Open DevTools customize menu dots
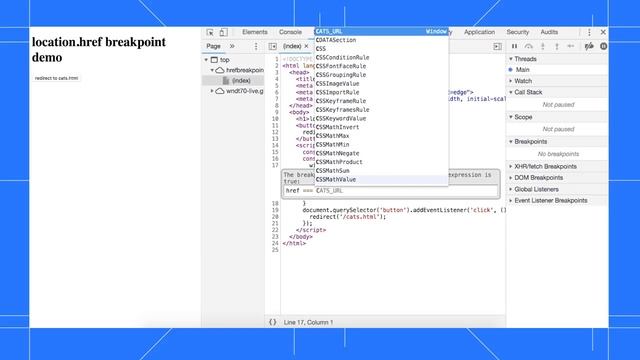This screenshot has width=640, height=360. coord(589,32)
